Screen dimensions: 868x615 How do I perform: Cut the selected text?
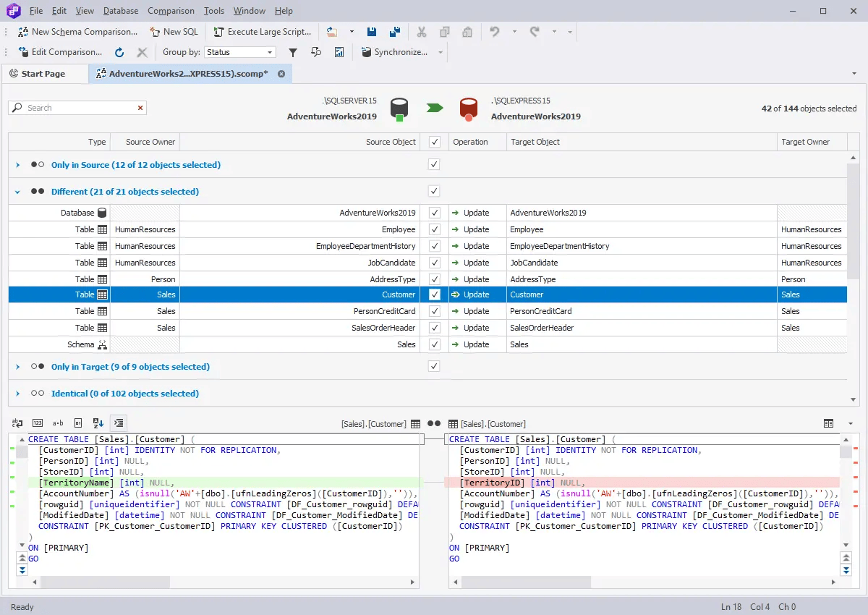click(422, 32)
